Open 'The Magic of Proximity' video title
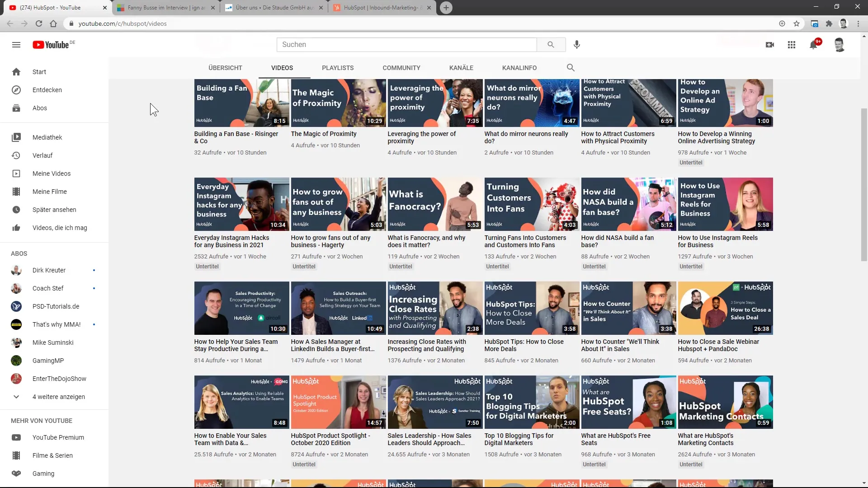This screenshot has width=868, height=488. 324,134
